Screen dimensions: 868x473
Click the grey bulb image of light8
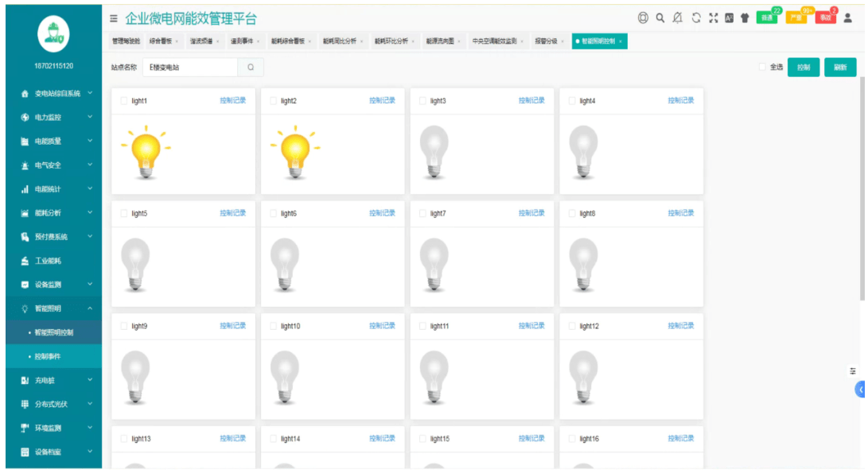pyautogui.click(x=583, y=265)
